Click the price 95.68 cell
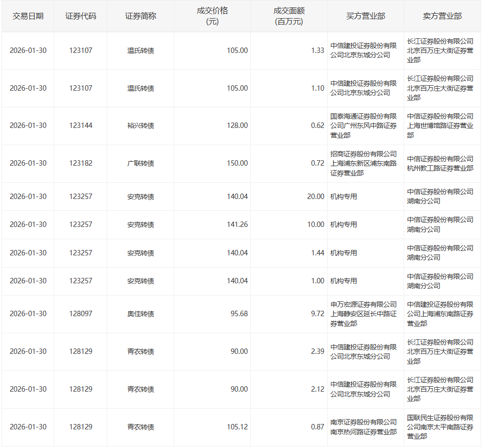The width and height of the screenshot is (482, 448). (x=212, y=314)
